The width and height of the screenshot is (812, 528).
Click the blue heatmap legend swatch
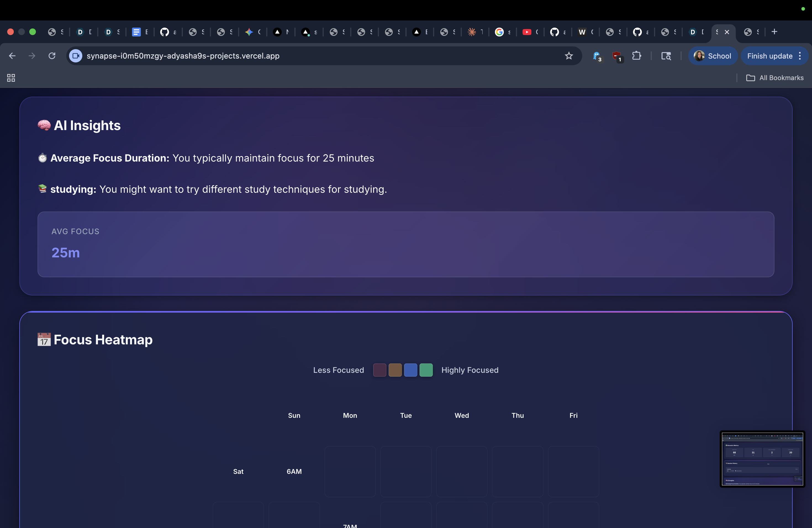point(410,370)
